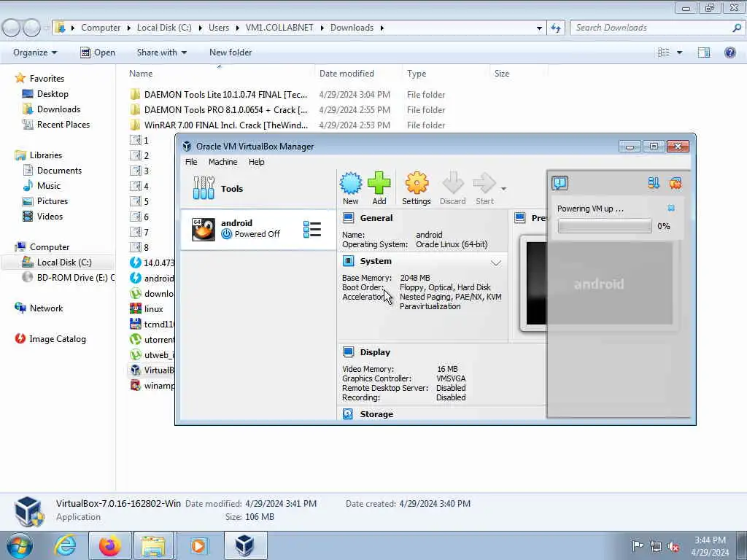Click New folder in Explorer

(231, 52)
